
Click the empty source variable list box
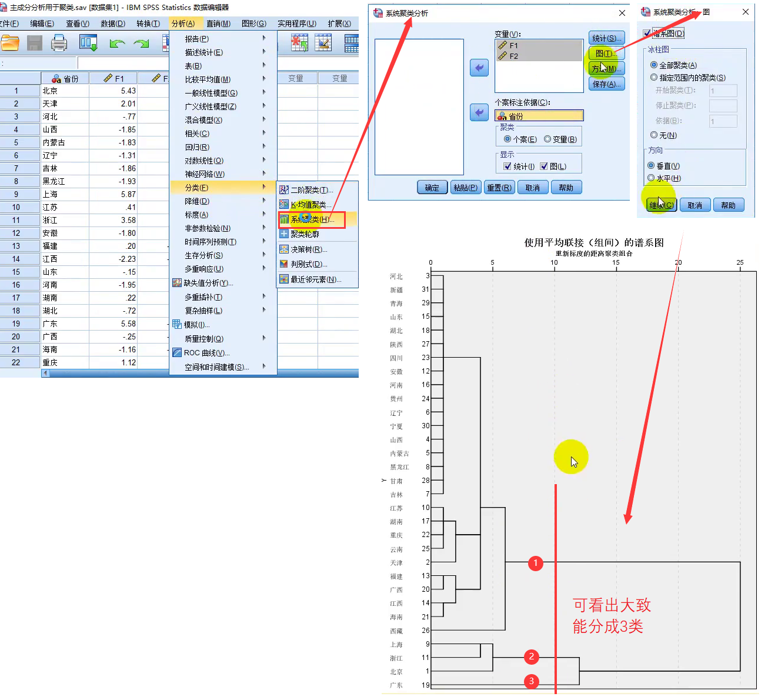419,107
